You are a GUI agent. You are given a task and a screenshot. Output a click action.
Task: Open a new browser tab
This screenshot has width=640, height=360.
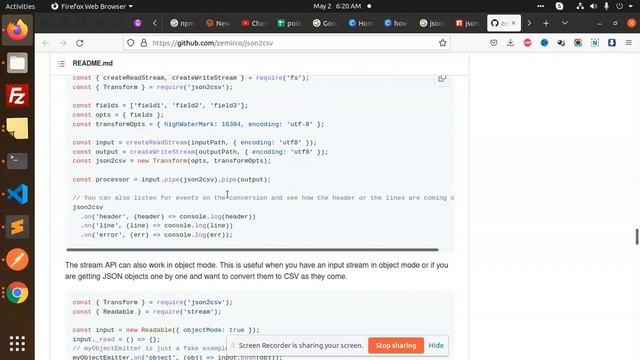(546, 23)
